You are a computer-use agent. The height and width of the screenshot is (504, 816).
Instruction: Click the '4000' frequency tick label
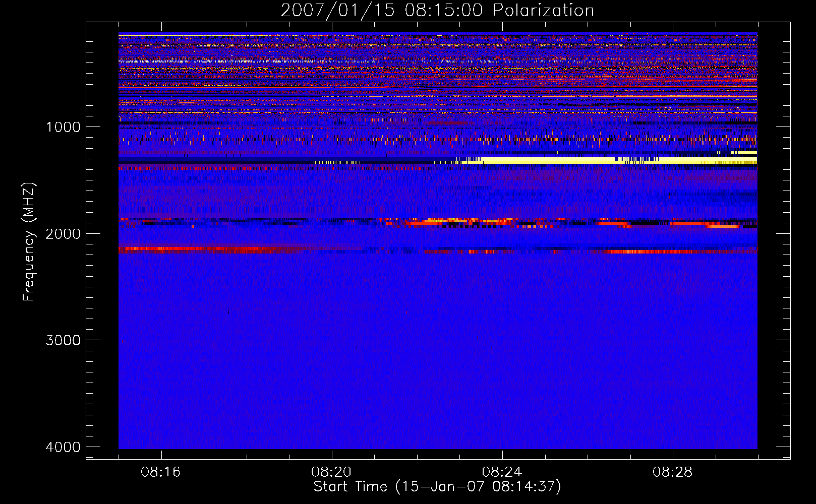(63, 447)
